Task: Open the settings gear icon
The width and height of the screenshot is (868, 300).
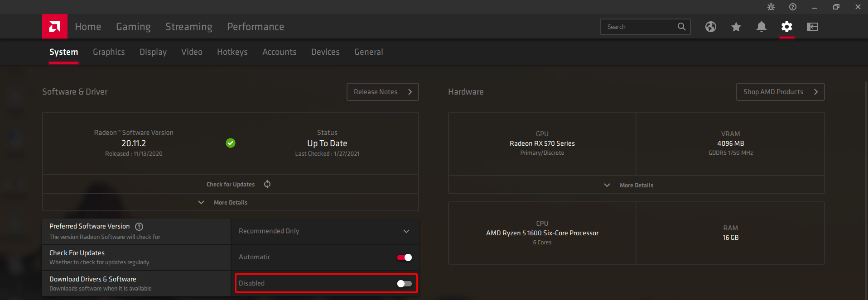Action: click(x=787, y=27)
